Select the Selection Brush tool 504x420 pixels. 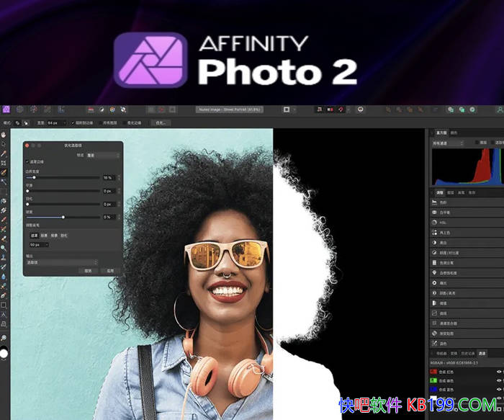4,173
